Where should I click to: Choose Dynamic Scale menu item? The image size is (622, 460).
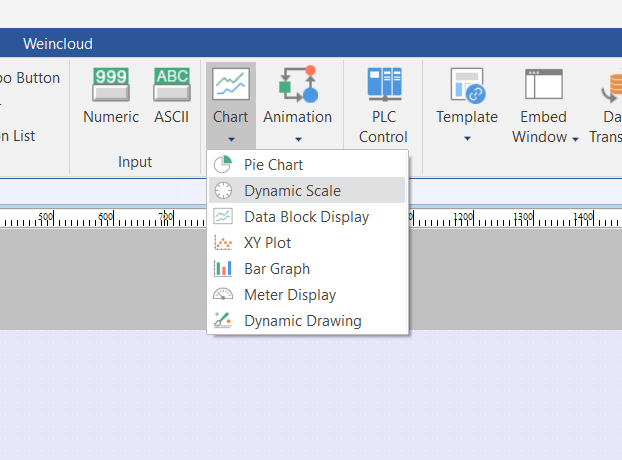[x=292, y=191]
